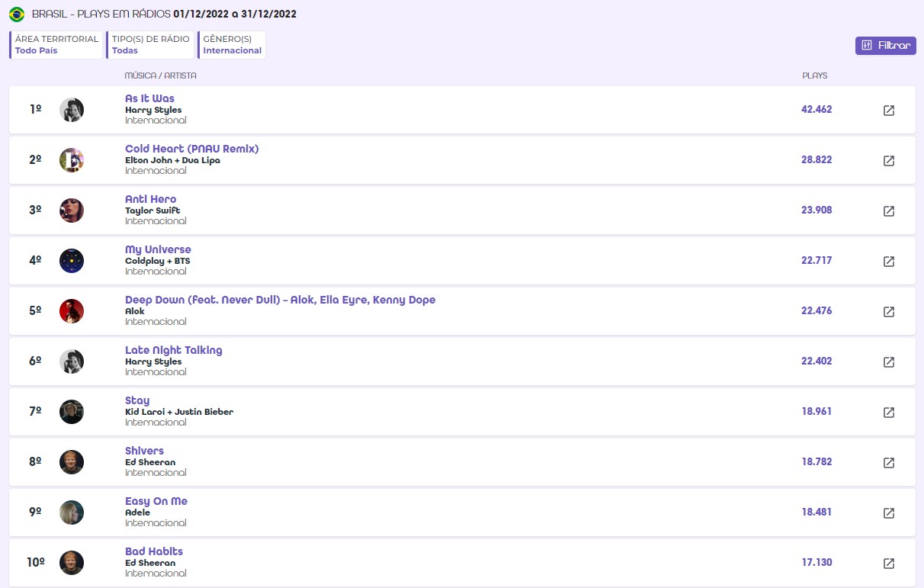Play the Cold Heart cover thumbnail

72,160
